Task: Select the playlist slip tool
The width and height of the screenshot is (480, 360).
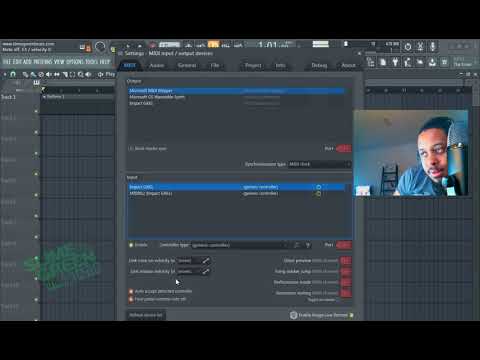Action: click(57, 74)
